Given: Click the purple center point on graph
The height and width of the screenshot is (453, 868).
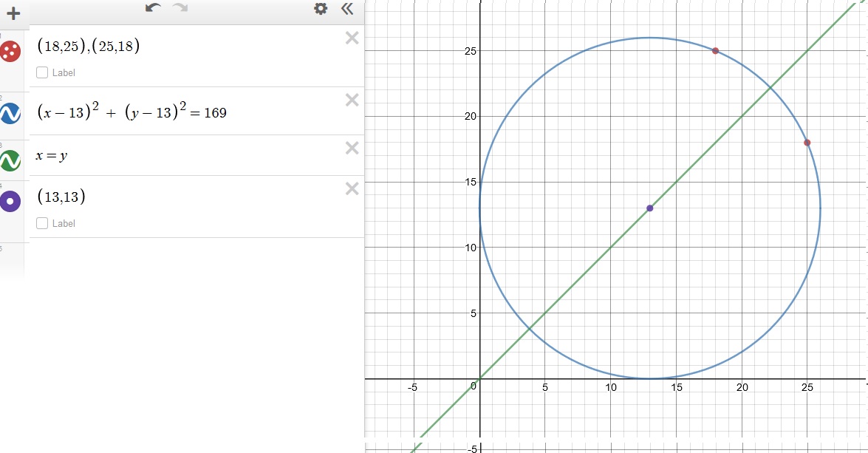Looking at the screenshot, I should pyautogui.click(x=649, y=208).
